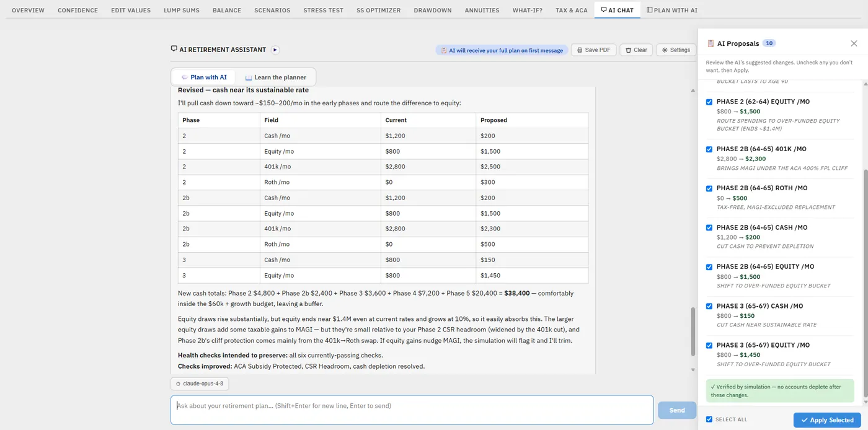Screen dimensions: 868x430
Task: Uncheck Phase 3 (65-67) Equity /mo proposal
Action: pyautogui.click(x=709, y=345)
